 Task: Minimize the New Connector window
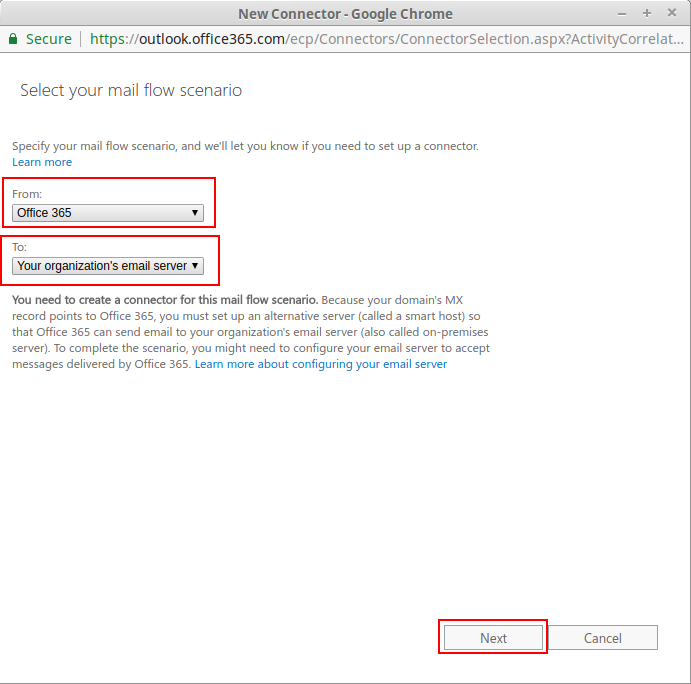pyautogui.click(x=622, y=13)
